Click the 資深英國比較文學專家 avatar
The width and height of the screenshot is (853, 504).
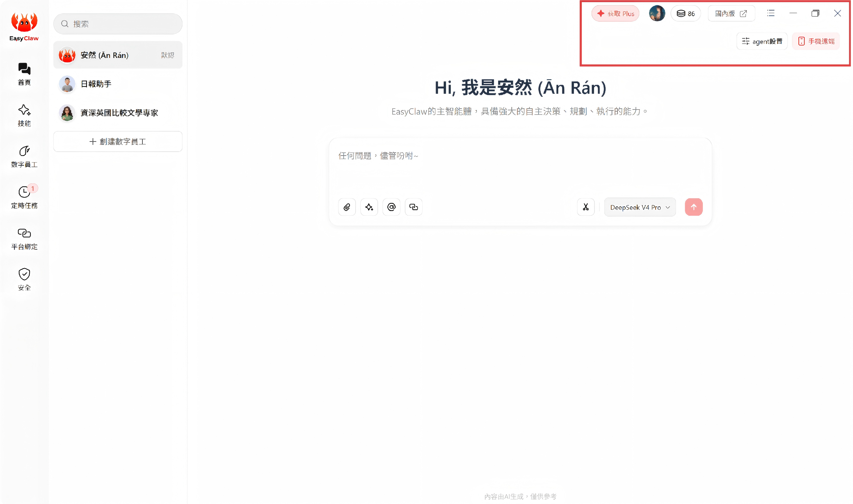pos(67,113)
